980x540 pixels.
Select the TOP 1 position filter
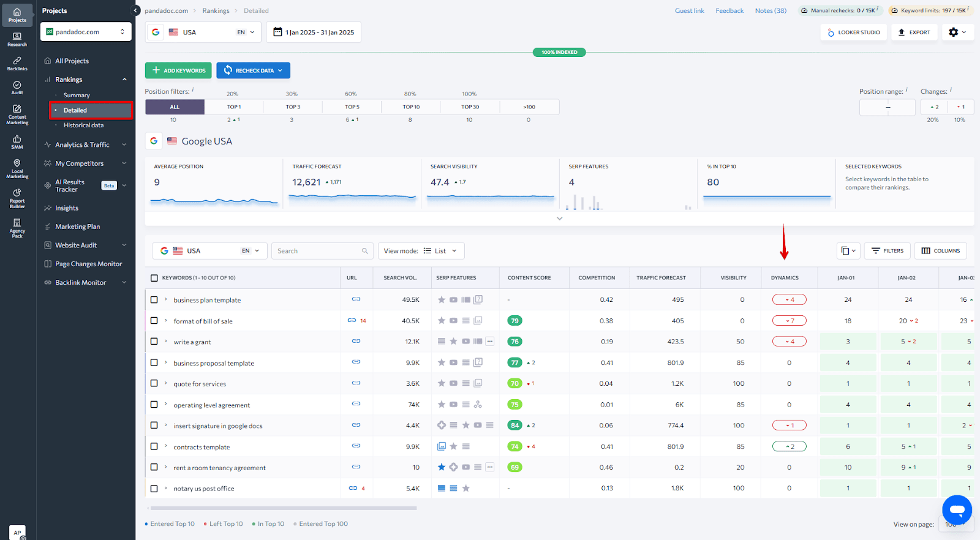pyautogui.click(x=234, y=107)
